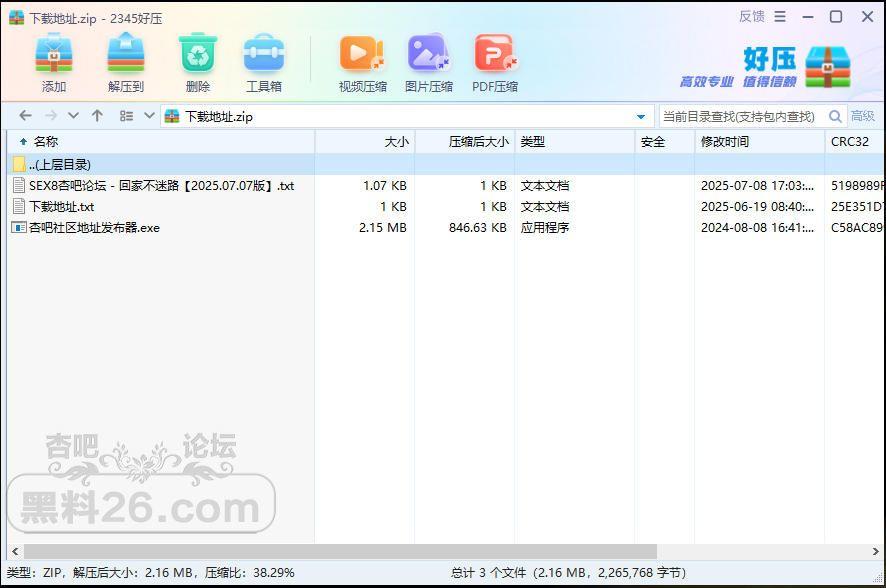
Task: Open the address bar path dropdown
Action: [641, 117]
